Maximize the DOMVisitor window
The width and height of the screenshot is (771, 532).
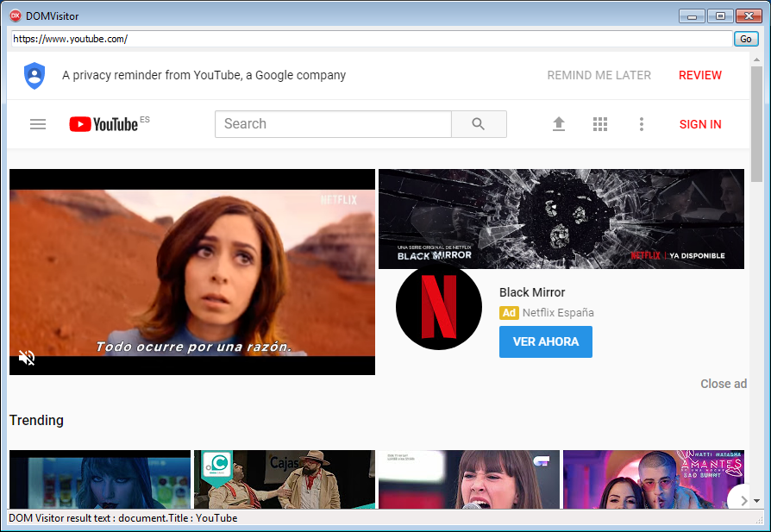coord(720,16)
